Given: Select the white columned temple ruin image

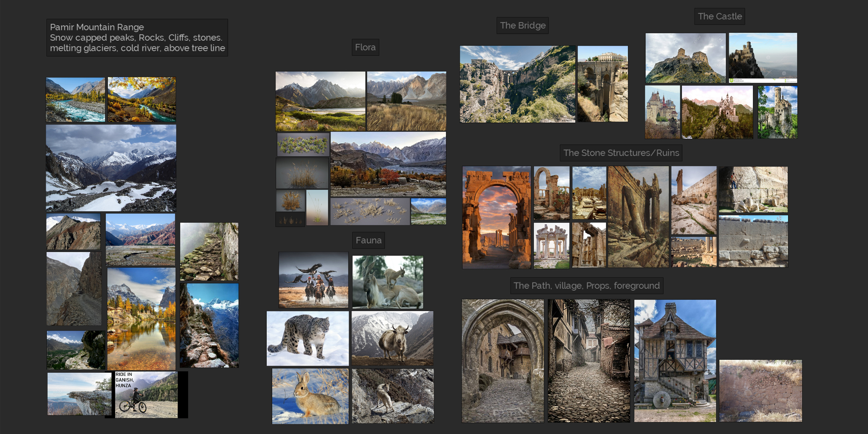Looking at the screenshot, I should pos(551,246).
